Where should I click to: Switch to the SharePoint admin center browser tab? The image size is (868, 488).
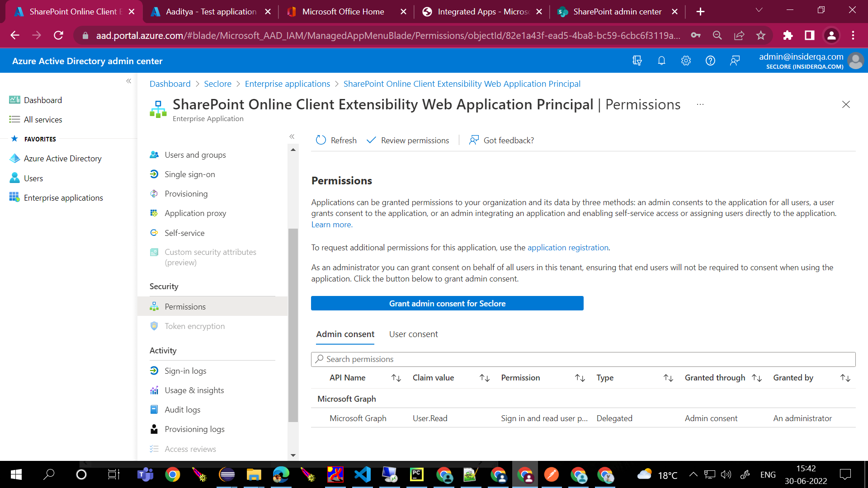pos(615,11)
